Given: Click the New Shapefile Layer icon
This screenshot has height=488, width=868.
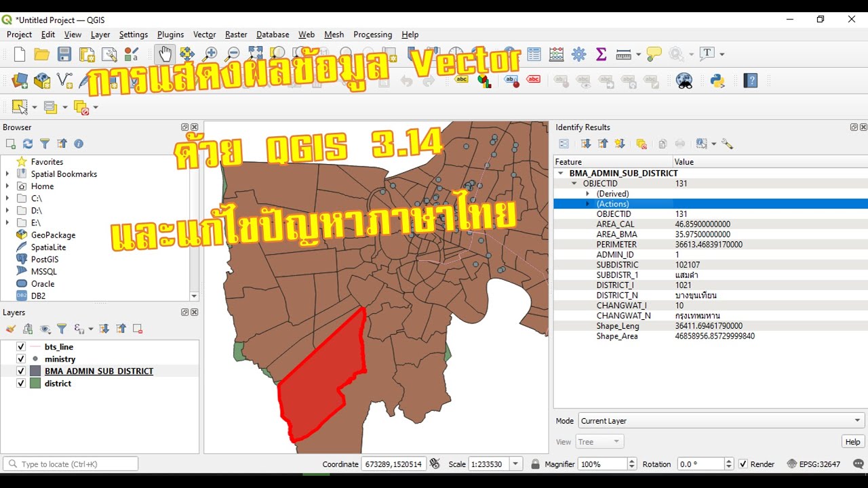Looking at the screenshot, I should (x=64, y=81).
